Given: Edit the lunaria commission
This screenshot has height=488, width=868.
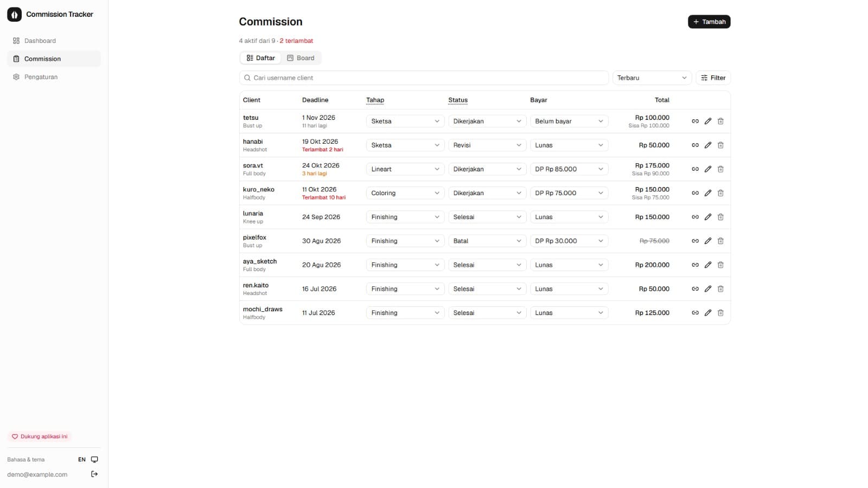Looking at the screenshot, I should click(x=708, y=217).
